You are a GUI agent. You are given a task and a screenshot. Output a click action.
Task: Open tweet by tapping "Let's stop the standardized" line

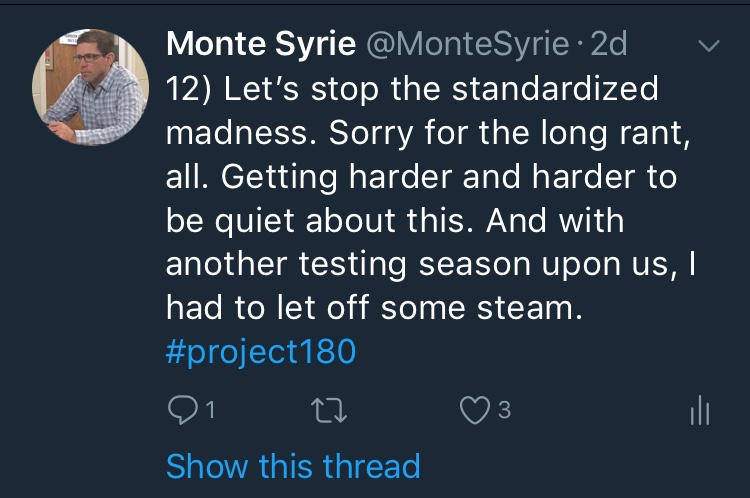pyautogui.click(x=440, y=88)
